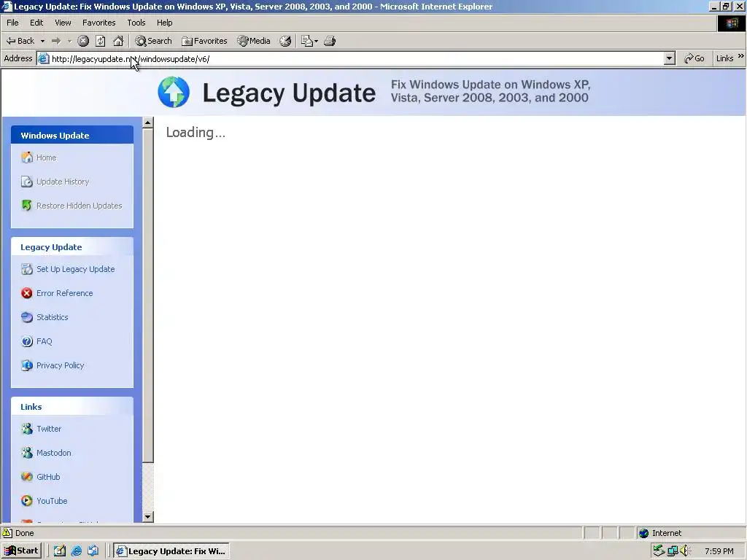Click the Back arrow toolbar button
This screenshot has height=560, width=747.
(x=20, y=41)
